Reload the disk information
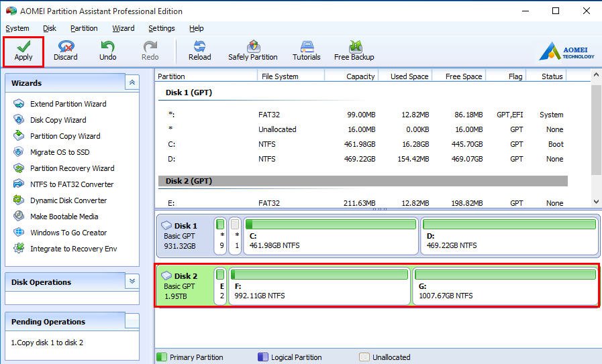The width and height of the screenshot is (602, 364). (x=199, y=52)
